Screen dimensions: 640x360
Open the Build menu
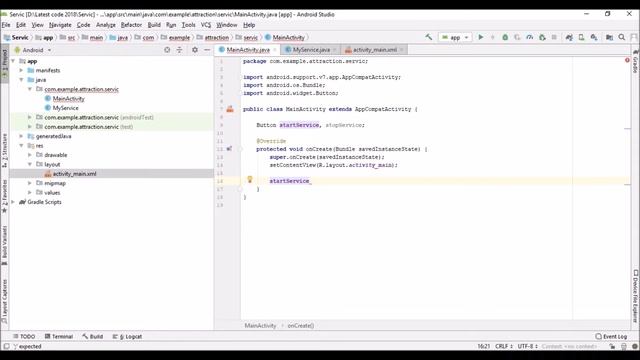pyautogui.click(x=154, y=25)
